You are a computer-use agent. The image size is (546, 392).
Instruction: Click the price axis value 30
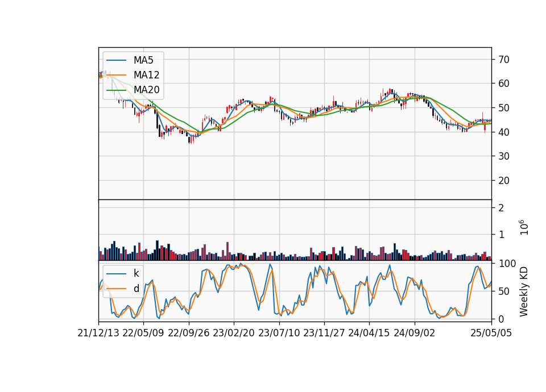[x=504, y=156]
